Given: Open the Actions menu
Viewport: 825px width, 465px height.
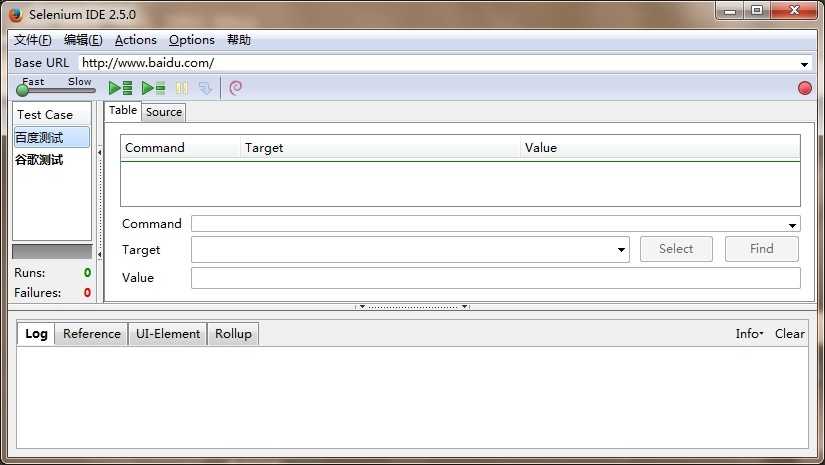Looking at the screenshot, I should pos(136,40).
